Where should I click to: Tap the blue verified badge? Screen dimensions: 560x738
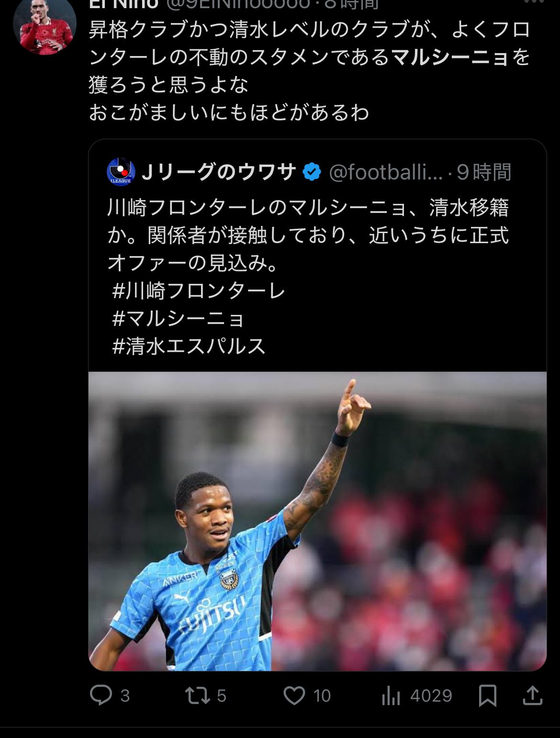pos(312,172)
